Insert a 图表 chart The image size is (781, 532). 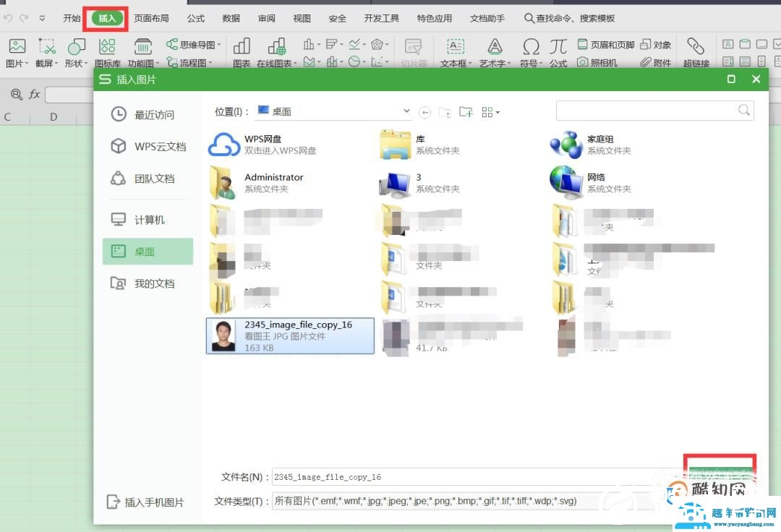click(242, 51)
